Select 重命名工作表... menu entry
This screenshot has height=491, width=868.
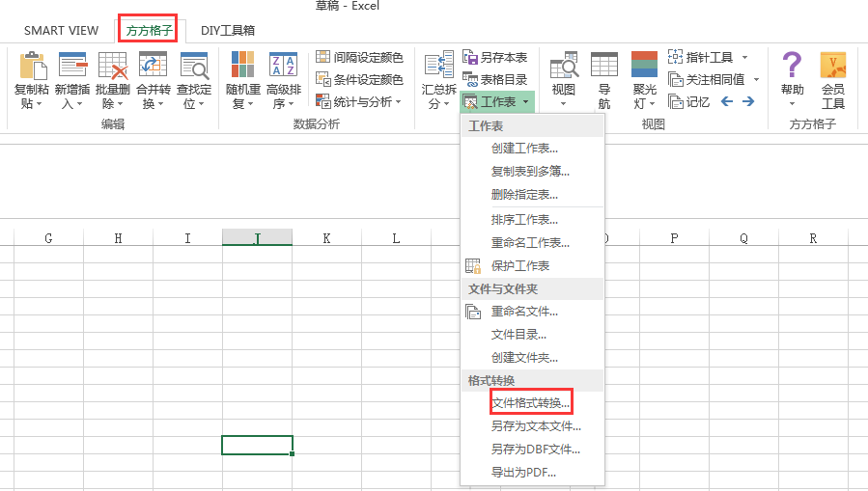532,243
